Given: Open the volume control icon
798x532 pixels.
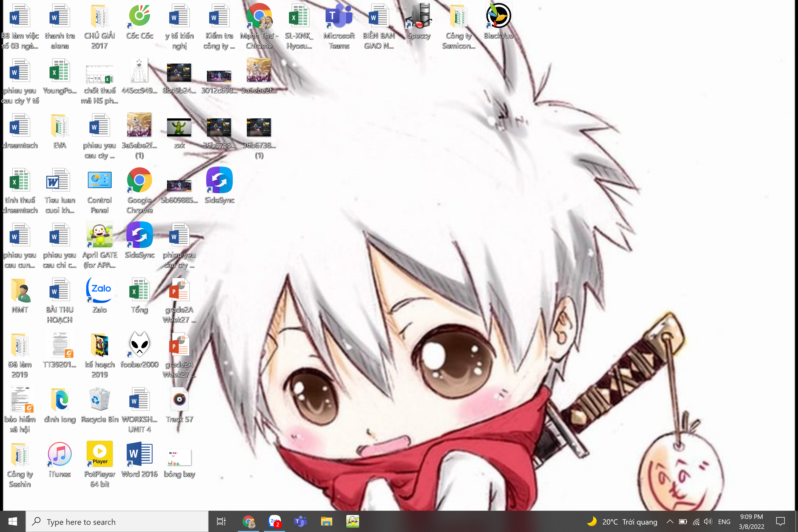Looking at the screenshot, I should click(708, 521).
